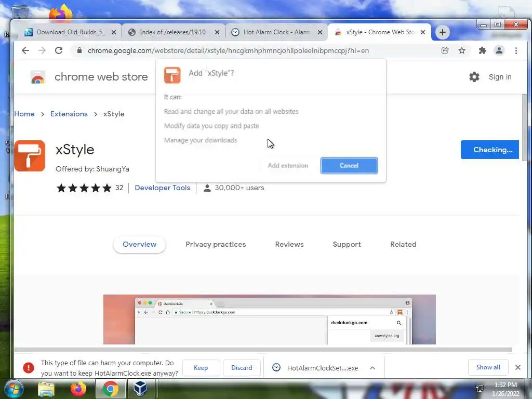Viewport: 532px width, 399px height.
Task: Open VirtualBox from the taskbar
Action: [140, 389]
